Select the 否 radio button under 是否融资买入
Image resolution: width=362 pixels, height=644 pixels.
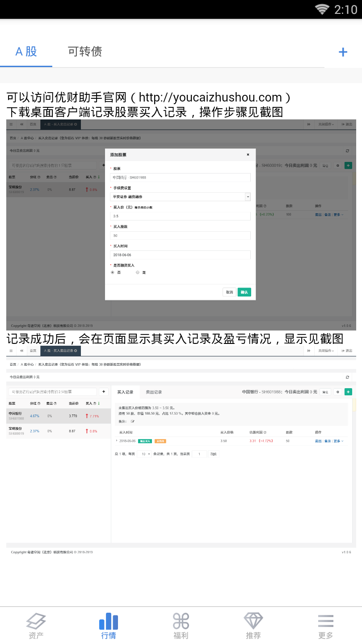tap(113, 272)
